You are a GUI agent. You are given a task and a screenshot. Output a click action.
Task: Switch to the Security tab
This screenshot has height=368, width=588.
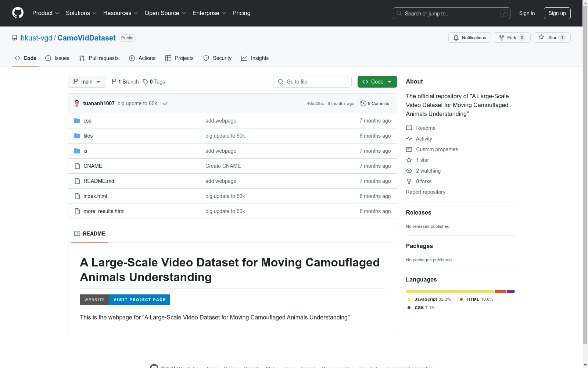[x=218, y=58]
